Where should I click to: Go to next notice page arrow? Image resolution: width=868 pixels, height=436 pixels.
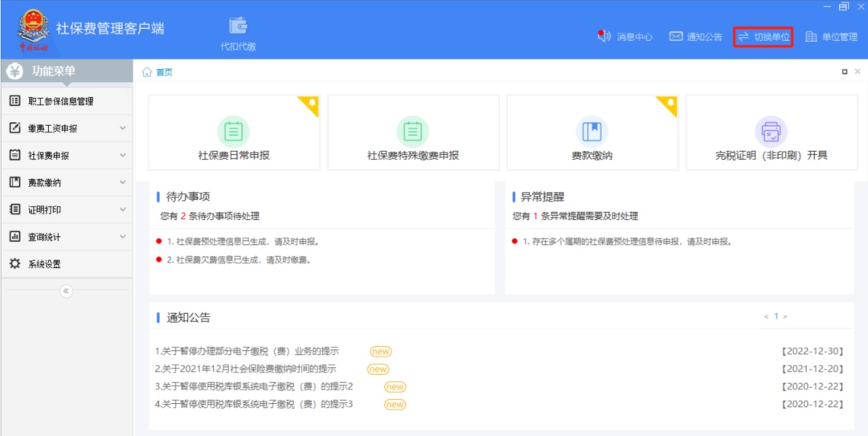(x=785, y=316)
